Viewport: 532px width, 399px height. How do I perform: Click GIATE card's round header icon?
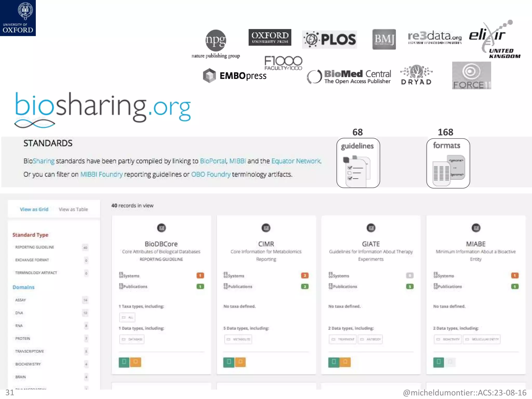371,228
